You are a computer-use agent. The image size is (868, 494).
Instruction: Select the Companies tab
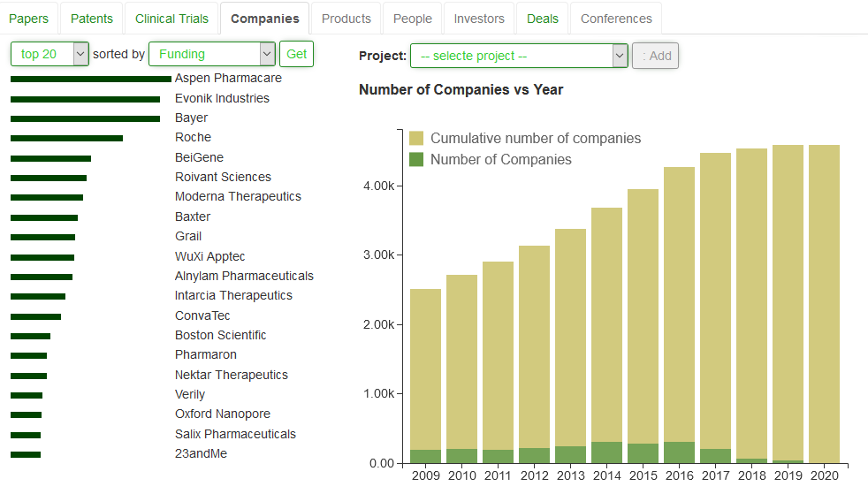[x=264, y=19]
